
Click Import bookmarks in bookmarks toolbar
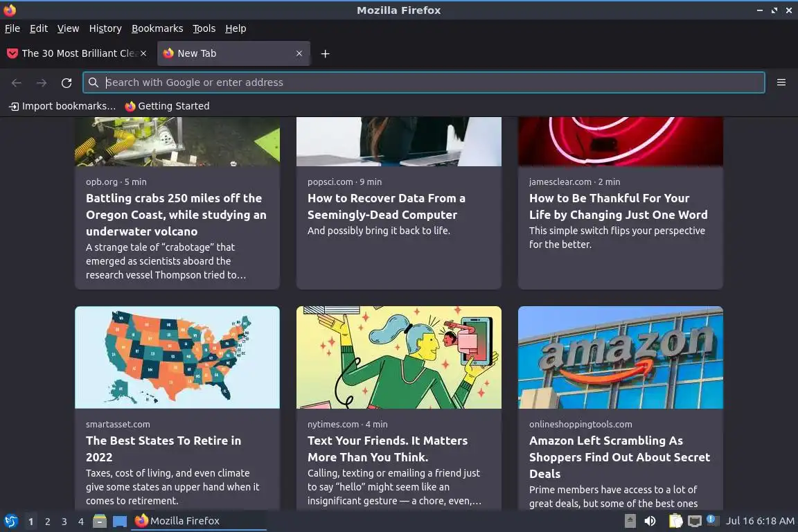[x=62, y=106]
